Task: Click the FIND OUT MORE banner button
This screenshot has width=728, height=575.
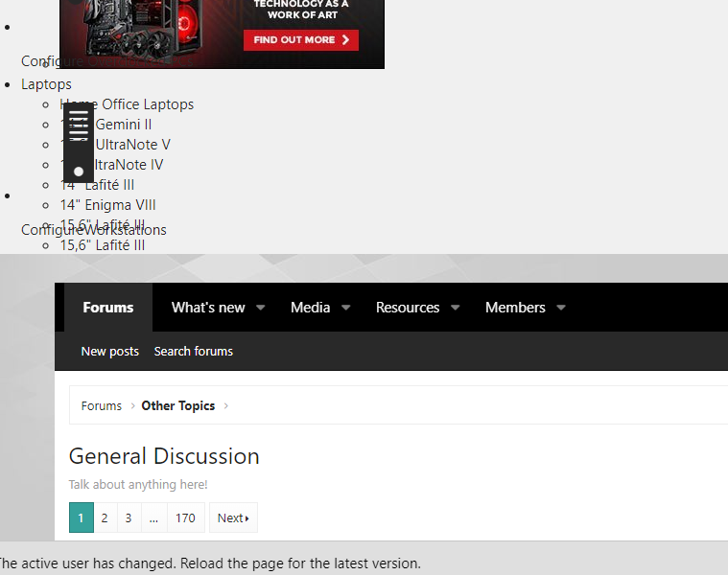Action: tap(301, 40)
